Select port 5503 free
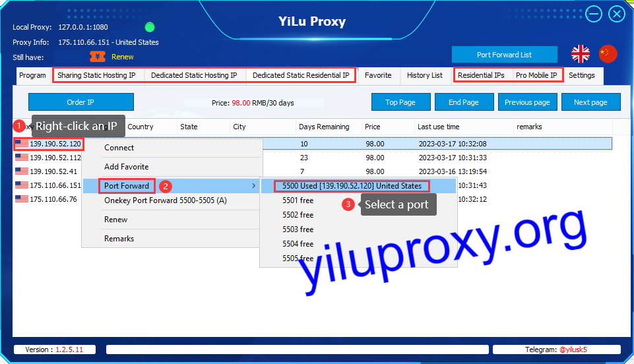 [358, 229]
